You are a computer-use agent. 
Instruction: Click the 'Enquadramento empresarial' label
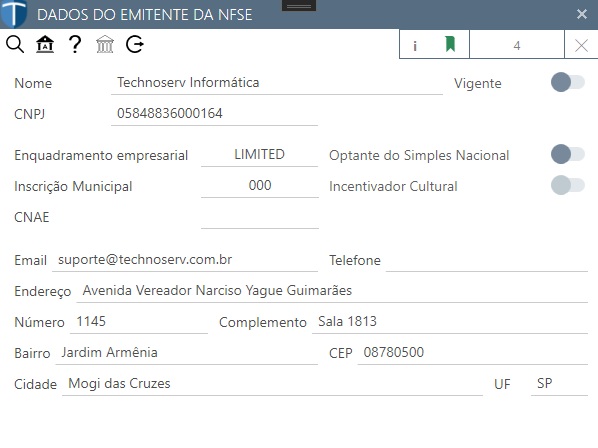(101, 155)
